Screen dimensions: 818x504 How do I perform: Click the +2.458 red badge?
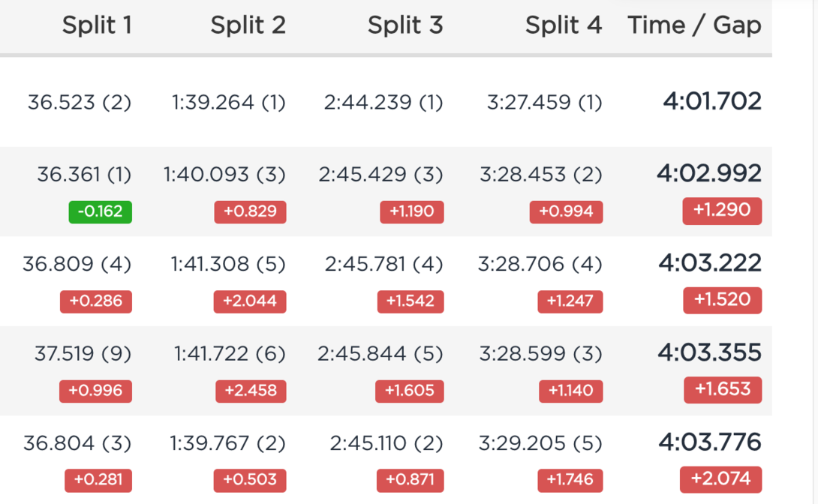[251, 391]
